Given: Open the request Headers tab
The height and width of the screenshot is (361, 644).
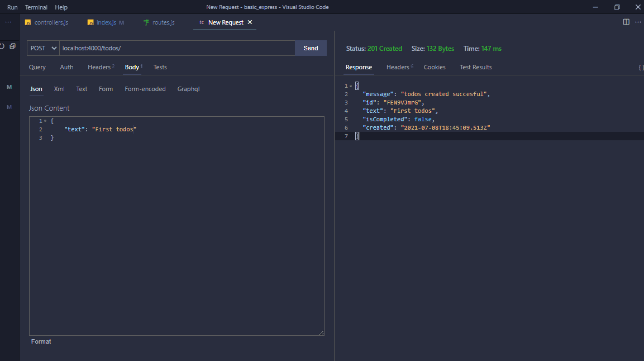Looking at the screenshot, I should coord(101,68).
